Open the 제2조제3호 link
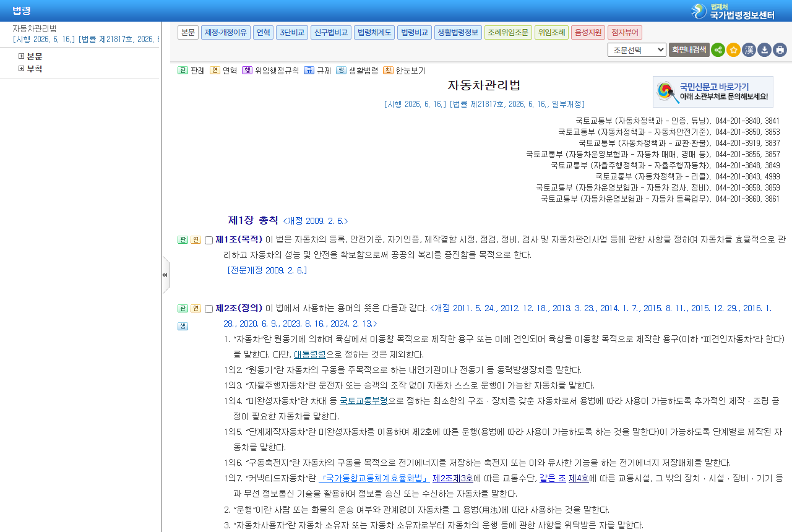Viewport: 792px width, 532px height. click(453, 478)
